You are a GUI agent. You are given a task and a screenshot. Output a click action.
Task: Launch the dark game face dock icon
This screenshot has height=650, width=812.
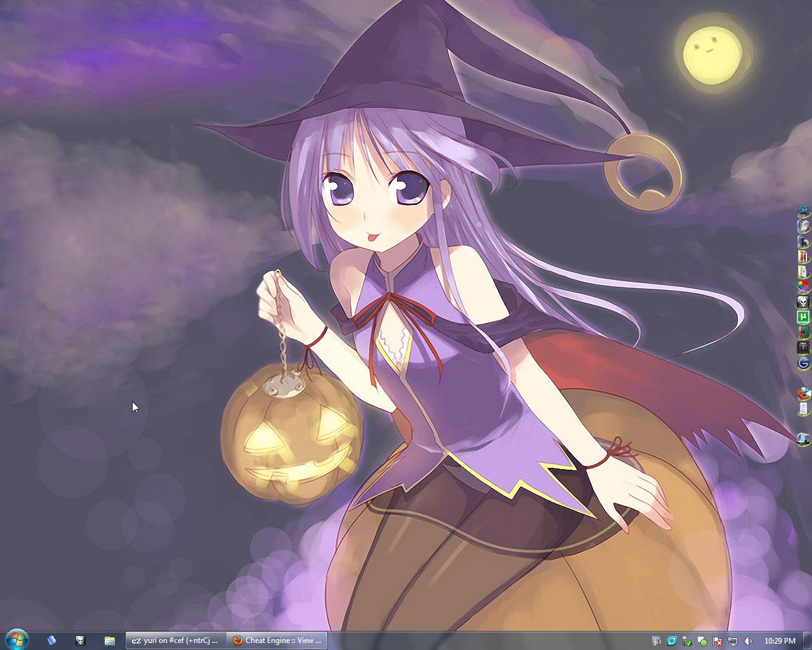point(804,347)
